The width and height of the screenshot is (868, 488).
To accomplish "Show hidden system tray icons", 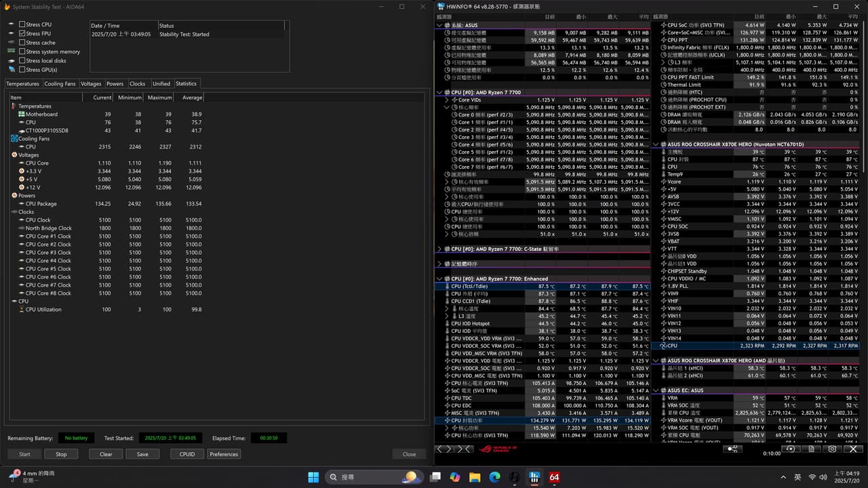I will coord(783,477).
